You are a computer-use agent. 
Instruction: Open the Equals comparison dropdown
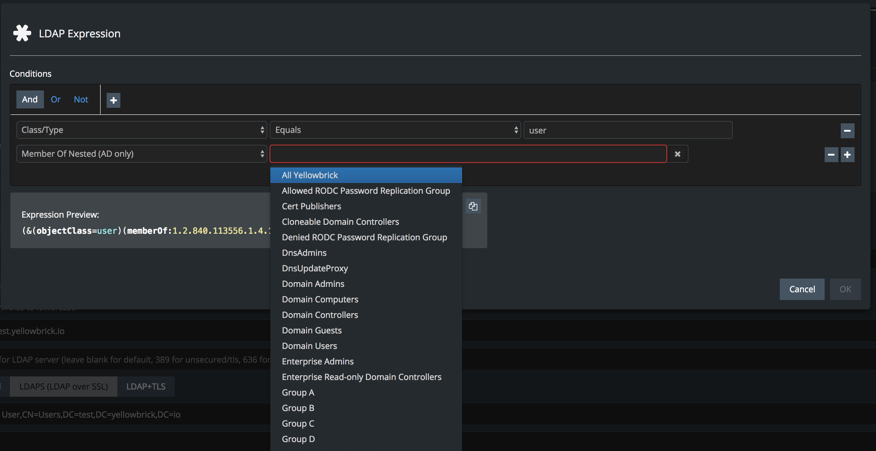[395, 130]
